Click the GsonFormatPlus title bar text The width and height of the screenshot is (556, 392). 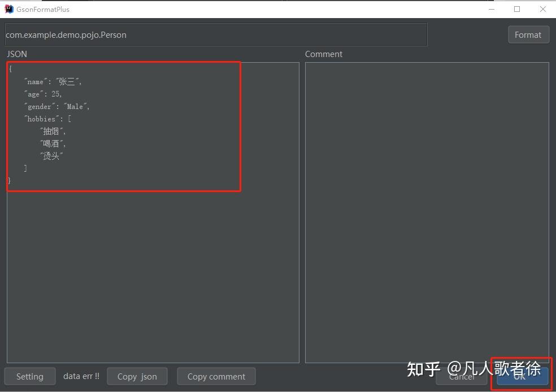(x=42, y=9)
